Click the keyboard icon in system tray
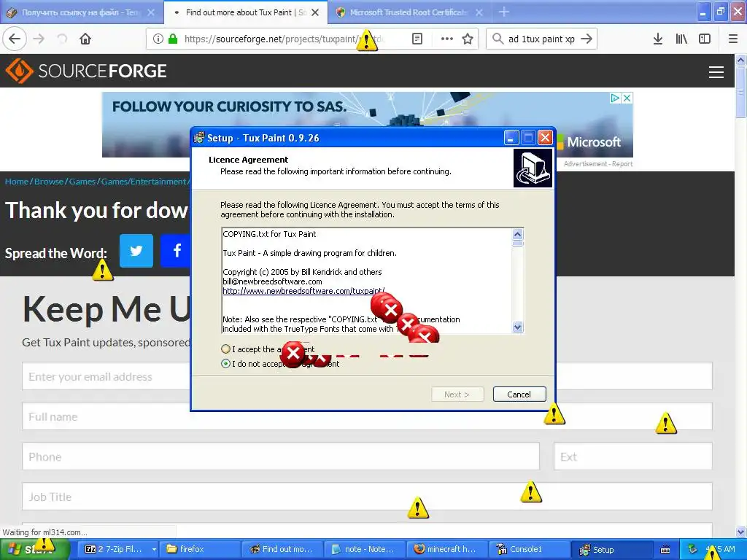Screen dimensions: 747x560 (665, 550)
